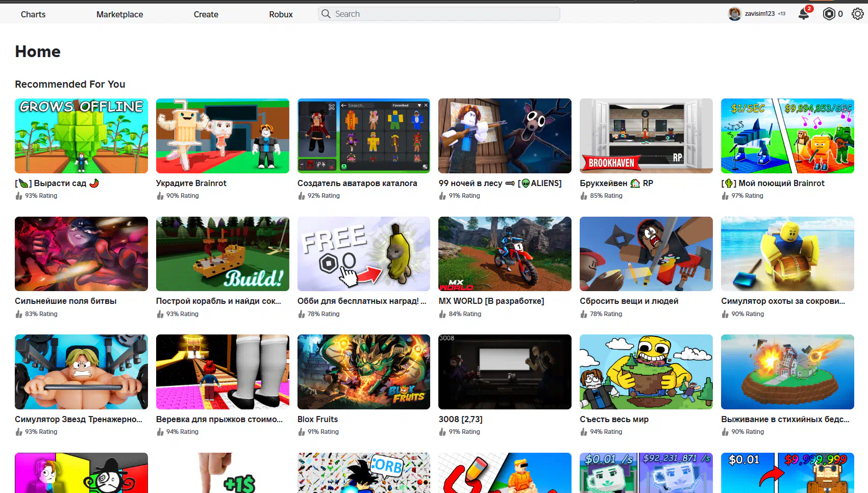
Task: Click thumbs-up icon under MX WORLD
Action: (442, 314)
